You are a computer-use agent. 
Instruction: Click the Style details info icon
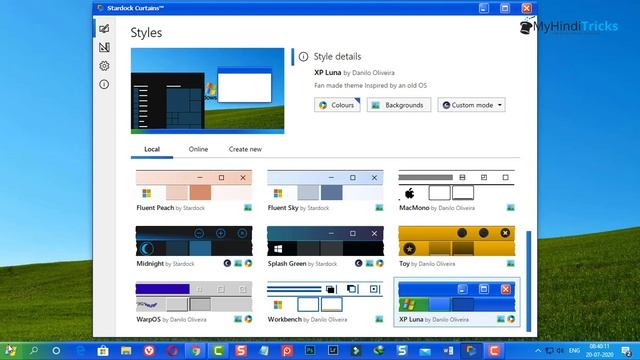303,57
